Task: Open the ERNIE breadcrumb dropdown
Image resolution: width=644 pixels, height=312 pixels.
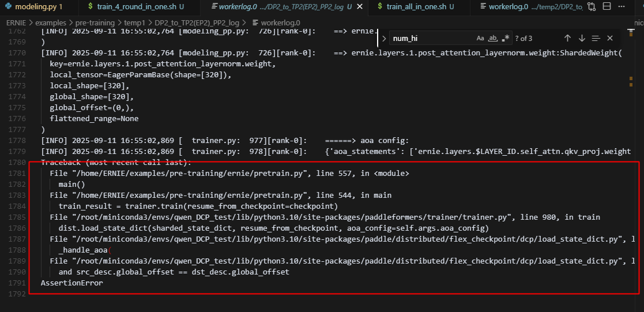Action: [17, 22]
